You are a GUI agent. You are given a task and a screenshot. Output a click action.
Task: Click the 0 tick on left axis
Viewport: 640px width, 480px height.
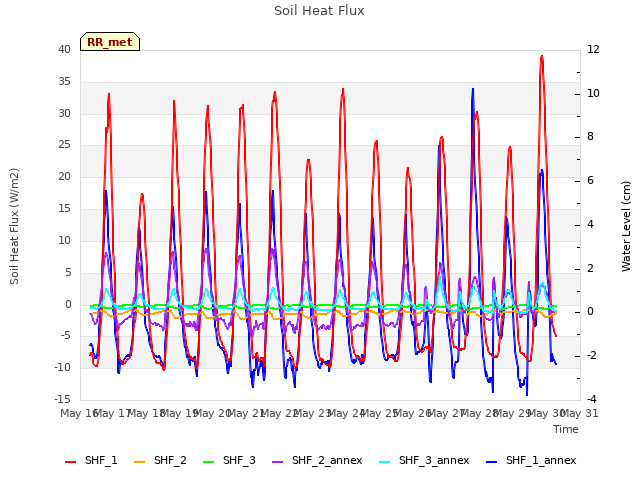(x=68, y=304)
